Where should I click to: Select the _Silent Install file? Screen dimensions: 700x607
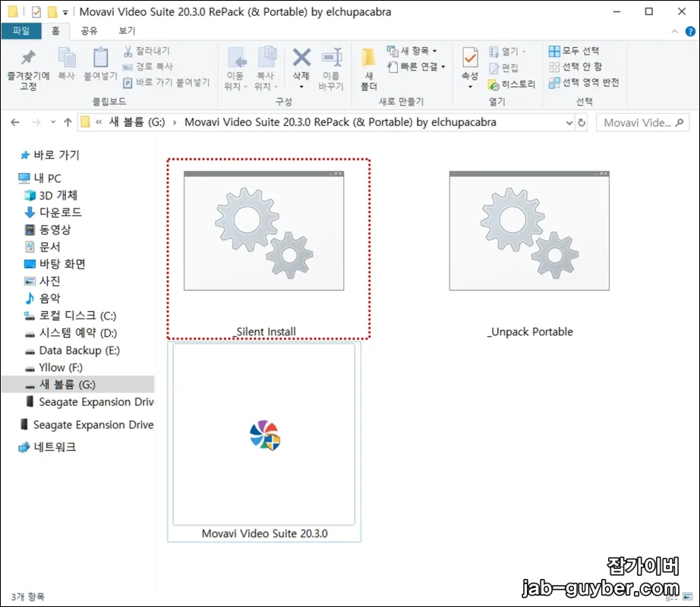coord(264,255)
